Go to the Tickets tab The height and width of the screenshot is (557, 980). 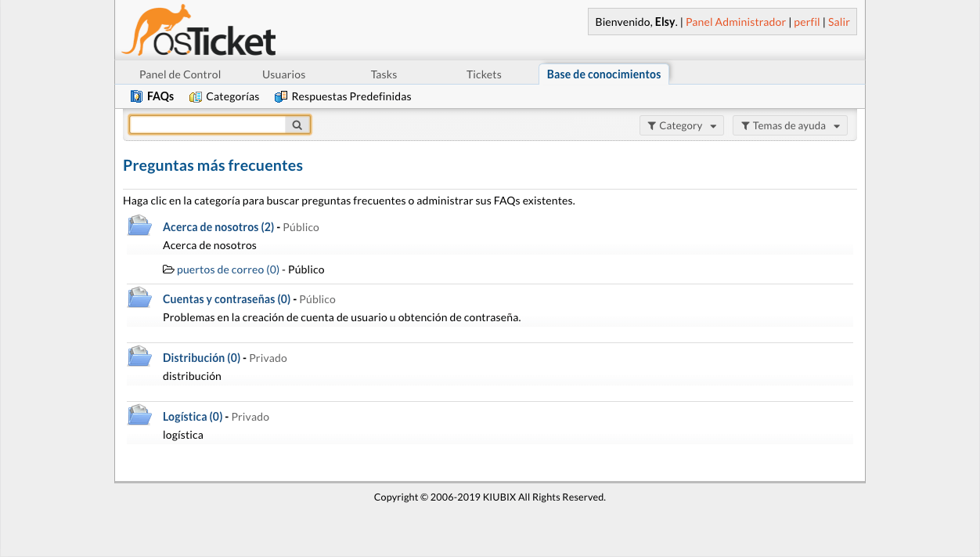click(484, 74)
